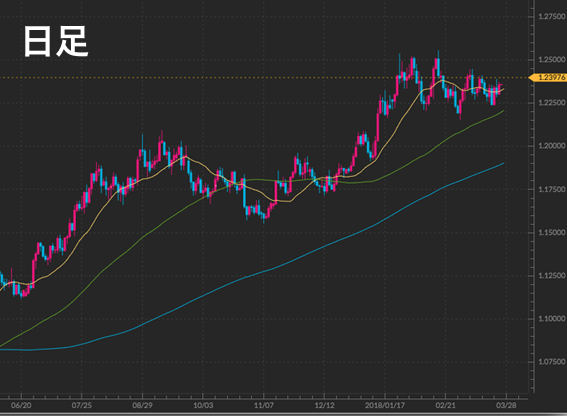Click the 1.20000 price level label
This screenshot has width=567, height=416.
point(552,146)
